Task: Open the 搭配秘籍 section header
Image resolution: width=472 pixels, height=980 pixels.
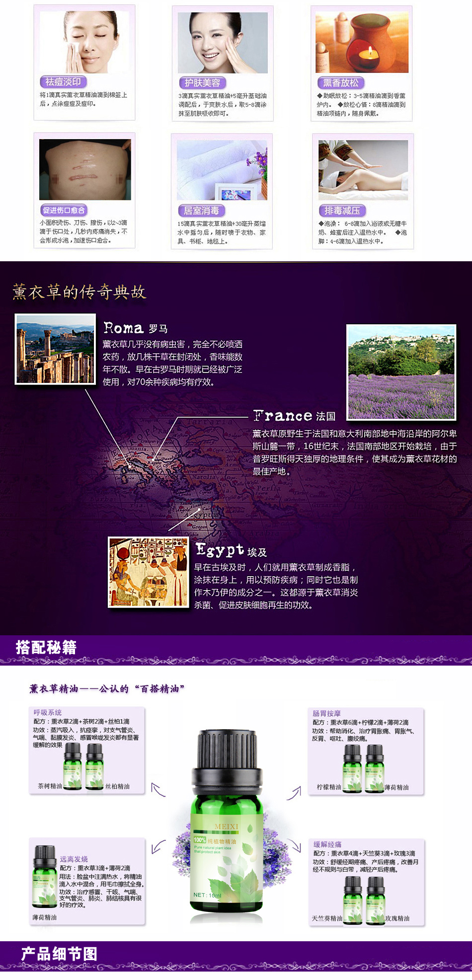Action: [x=46, y=648]
